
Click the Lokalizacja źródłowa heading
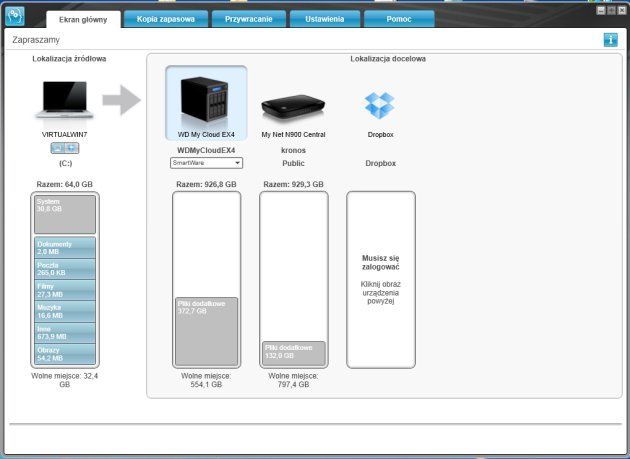point(69,59)
